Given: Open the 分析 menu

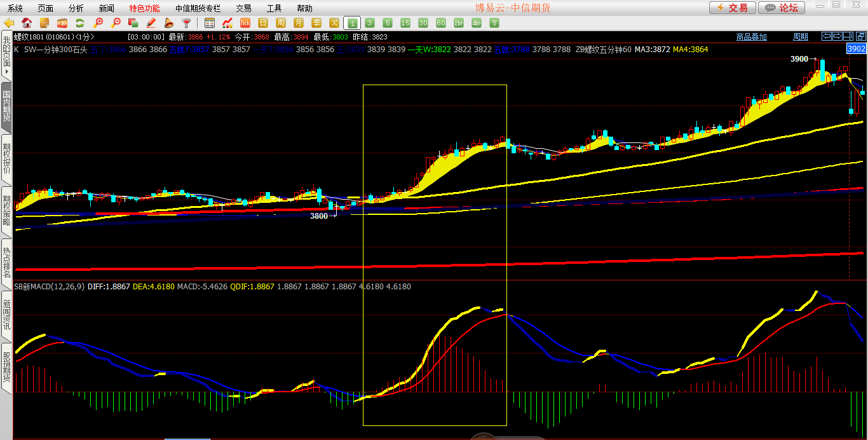Looking at the screenshot, I should [x=76, y=8].
